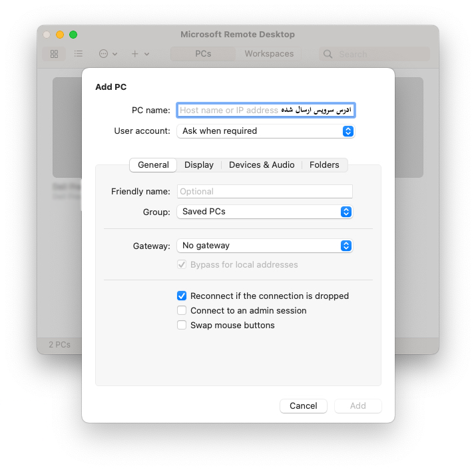This screenshot has width=476, height=472.
Task: Uncheck Reconnect if the connection is dropped
Action: click(x=182, y=296)
